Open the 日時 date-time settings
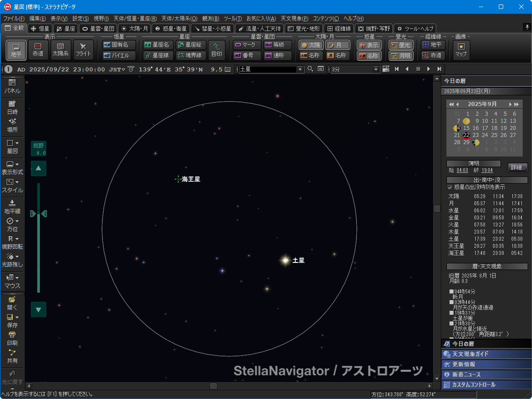Screen dimensions: 532x399 coord(12,108)
